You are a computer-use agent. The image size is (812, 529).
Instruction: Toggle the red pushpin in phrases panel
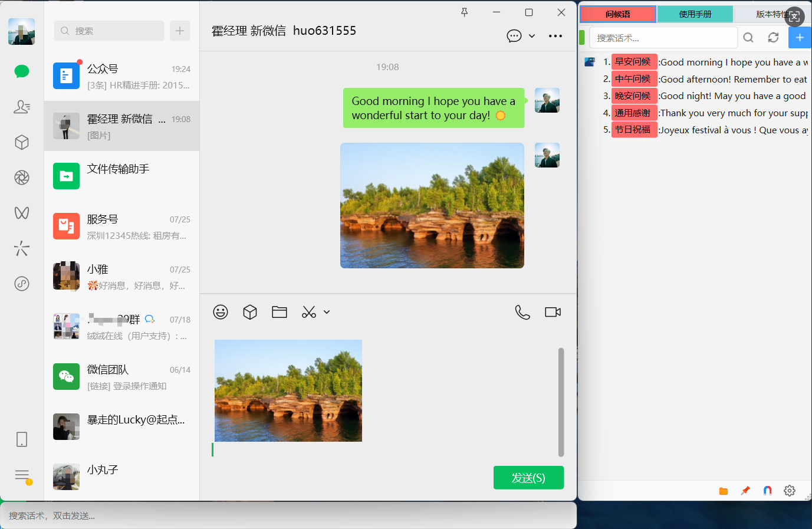pyautogui.click(x=745, y=491)
